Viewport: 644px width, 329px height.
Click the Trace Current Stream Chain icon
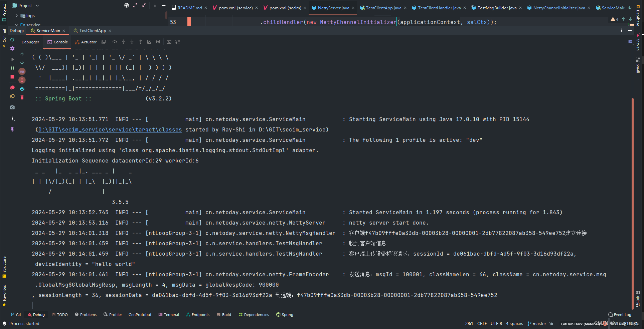click(x=178, y=42)
